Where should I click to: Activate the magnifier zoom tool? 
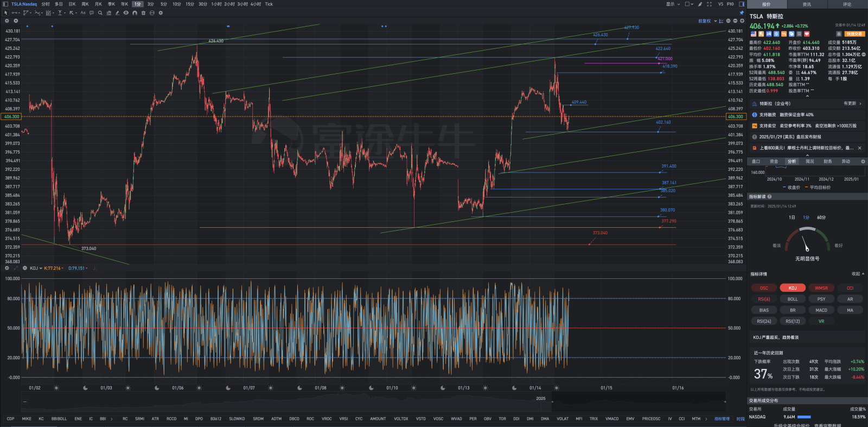[100, 12]
